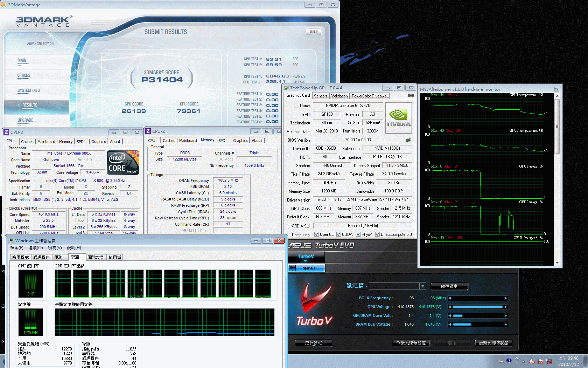Click Manual mode button in TurboV
Viewport: 588px width, 368px height.
[x=307, y=268]
